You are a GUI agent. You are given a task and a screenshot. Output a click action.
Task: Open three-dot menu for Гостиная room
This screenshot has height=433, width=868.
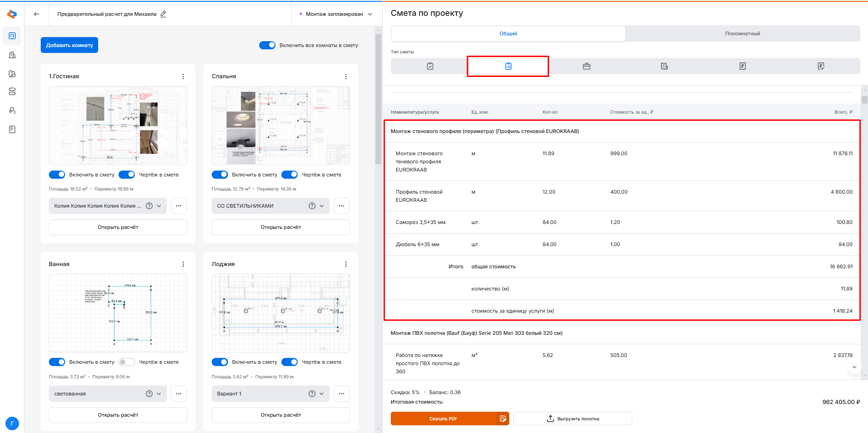tap(183, 76)
